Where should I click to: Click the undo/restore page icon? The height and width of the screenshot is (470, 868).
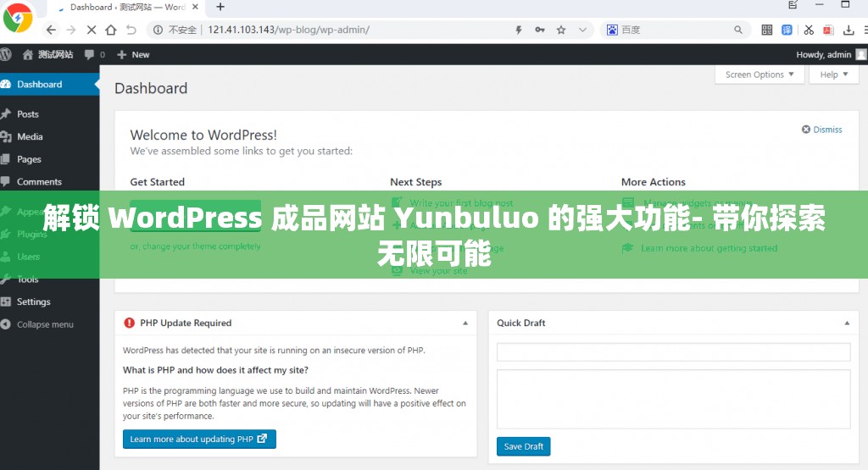131,30
